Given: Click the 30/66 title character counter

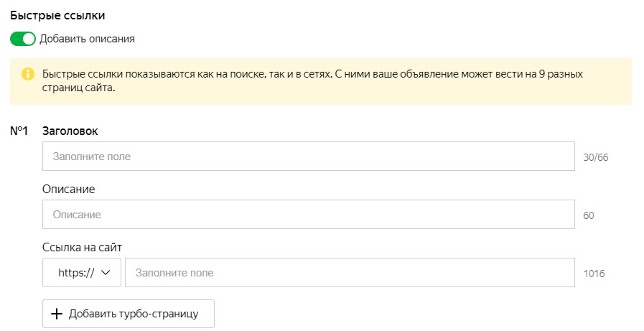Looking at the screenshot, I should coord(596,157).
